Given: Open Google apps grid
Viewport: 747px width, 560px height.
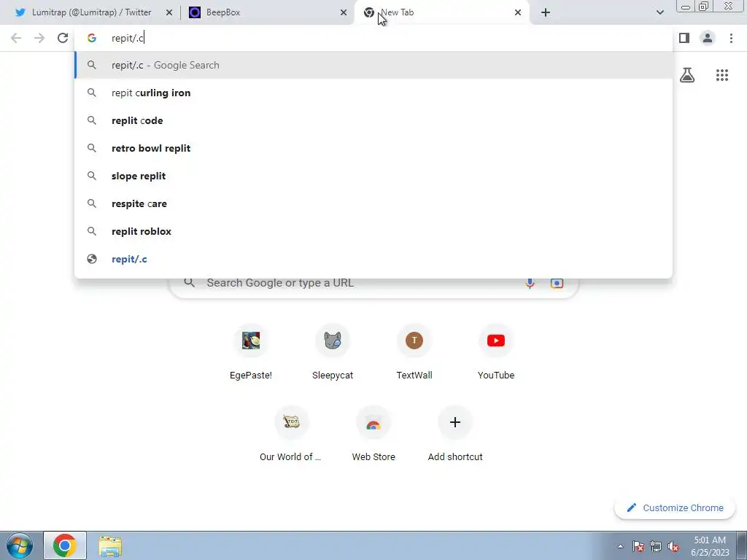Looking at the screenshot, I should point(722,75).
